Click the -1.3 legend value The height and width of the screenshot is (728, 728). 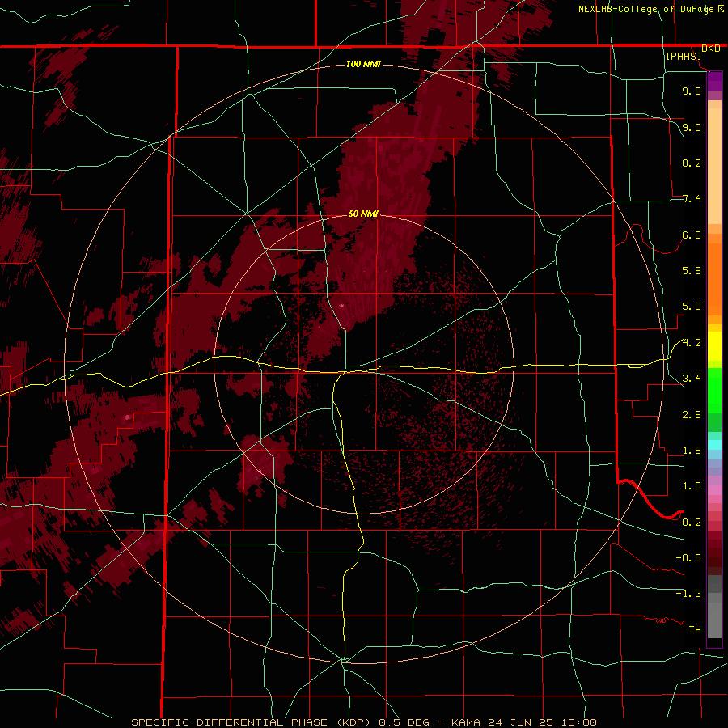click(x=688, y=594)
